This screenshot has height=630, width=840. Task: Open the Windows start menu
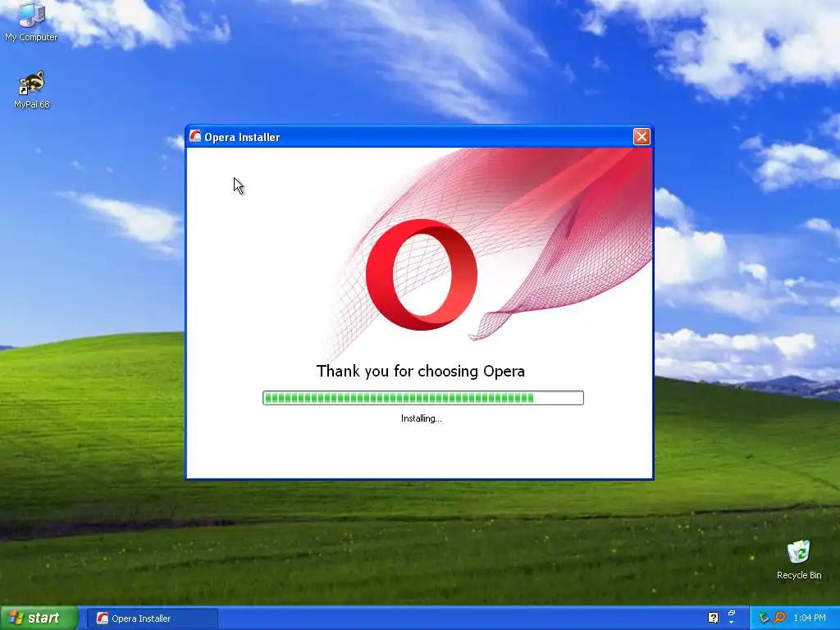pyautogui.click(x=39, y=619)
